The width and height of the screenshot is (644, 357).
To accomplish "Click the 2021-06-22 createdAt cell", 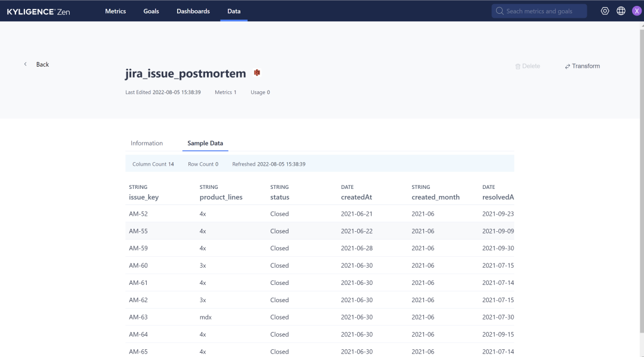I will tap(357, 231).
